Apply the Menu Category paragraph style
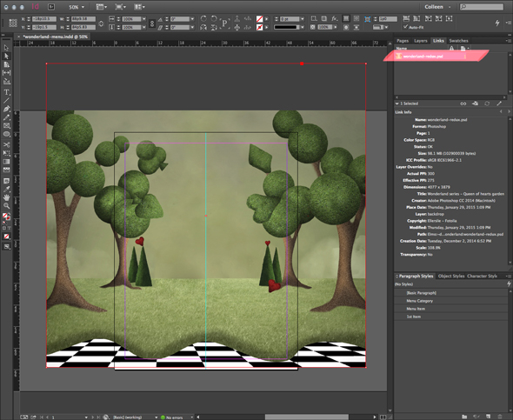The image size is (513, 420). 450,301
